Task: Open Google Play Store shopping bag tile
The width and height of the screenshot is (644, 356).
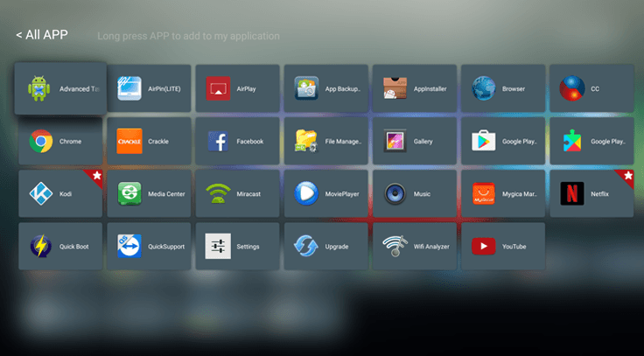Action: (x=503, y=141)
